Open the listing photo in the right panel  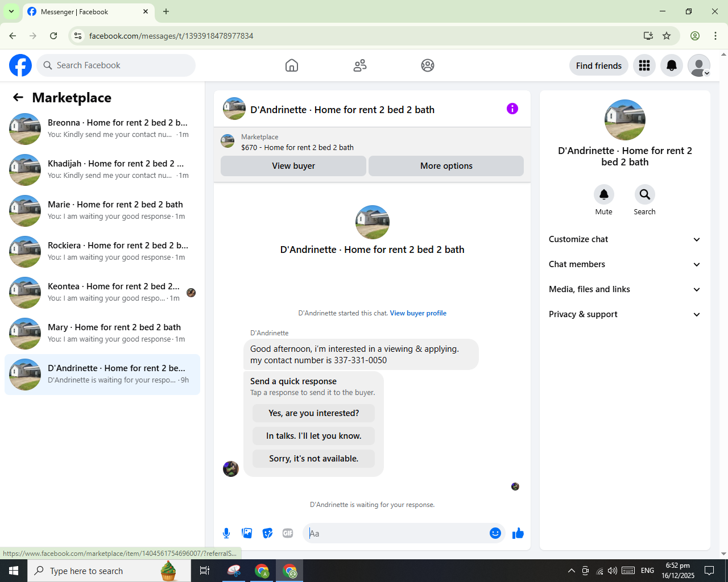point(625,120)
